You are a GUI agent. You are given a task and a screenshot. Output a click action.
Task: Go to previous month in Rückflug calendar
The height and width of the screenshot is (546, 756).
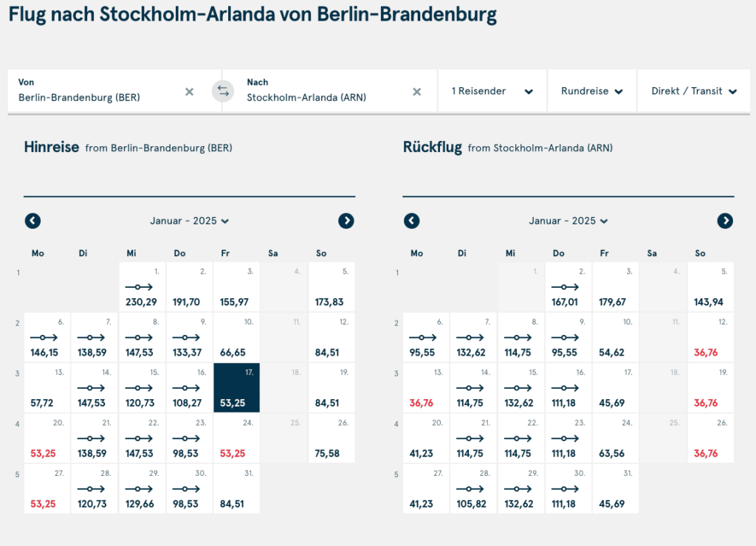pyautogui.click(x=412, y=221)
